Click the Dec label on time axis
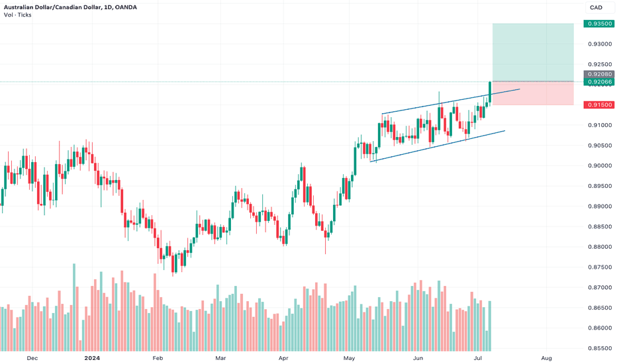 point(32,357)
